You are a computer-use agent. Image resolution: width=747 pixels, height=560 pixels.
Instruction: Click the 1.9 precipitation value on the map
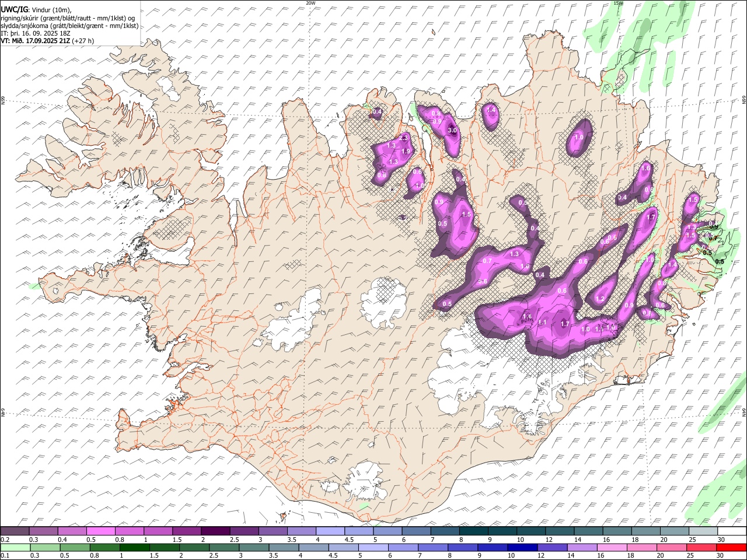click(406, 151)
